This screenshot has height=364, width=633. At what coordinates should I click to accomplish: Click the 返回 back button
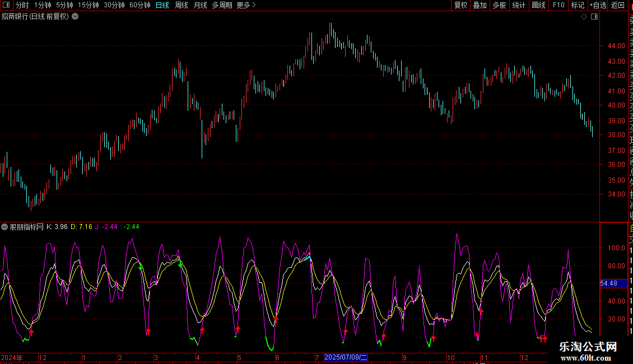pos(618,5)
